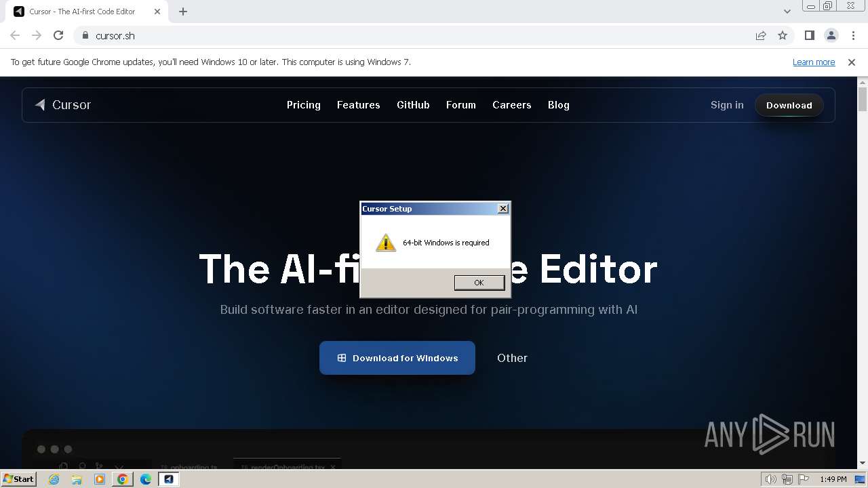The height and width of the screenshot is (488, 868).
Task: Open the Windows Start menu
Action: [19, 479]
